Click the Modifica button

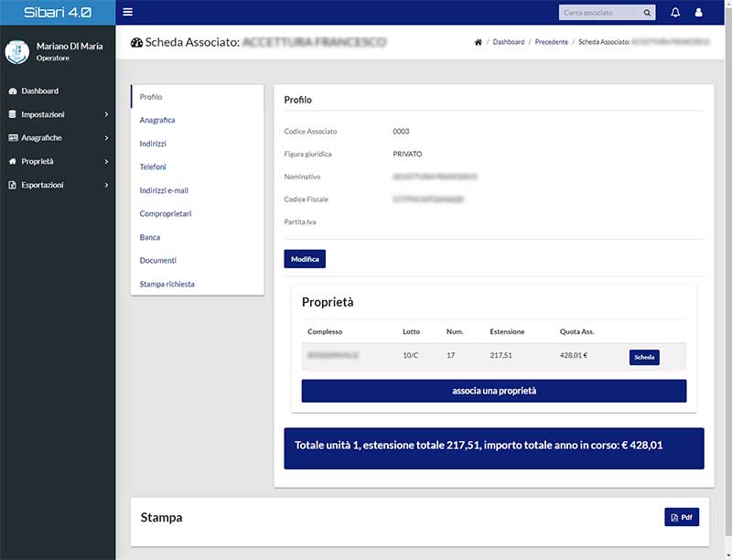tap(305, 259)
